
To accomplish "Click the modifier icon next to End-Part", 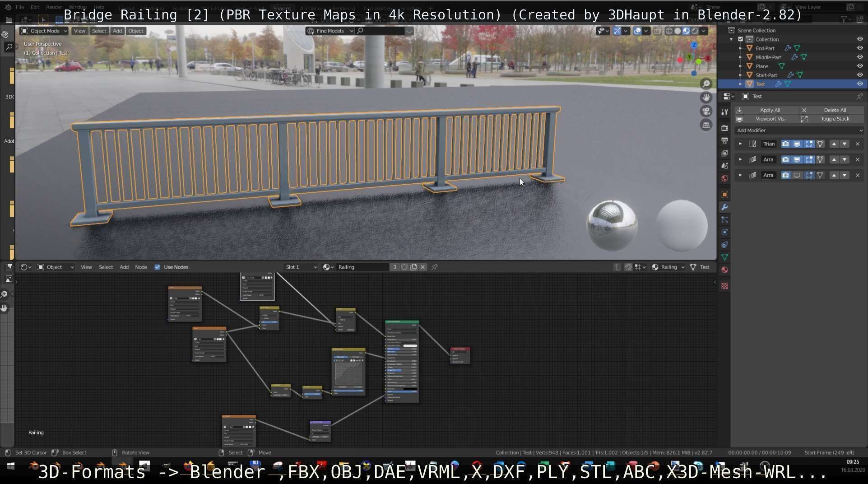I will [x=788, y=48].
